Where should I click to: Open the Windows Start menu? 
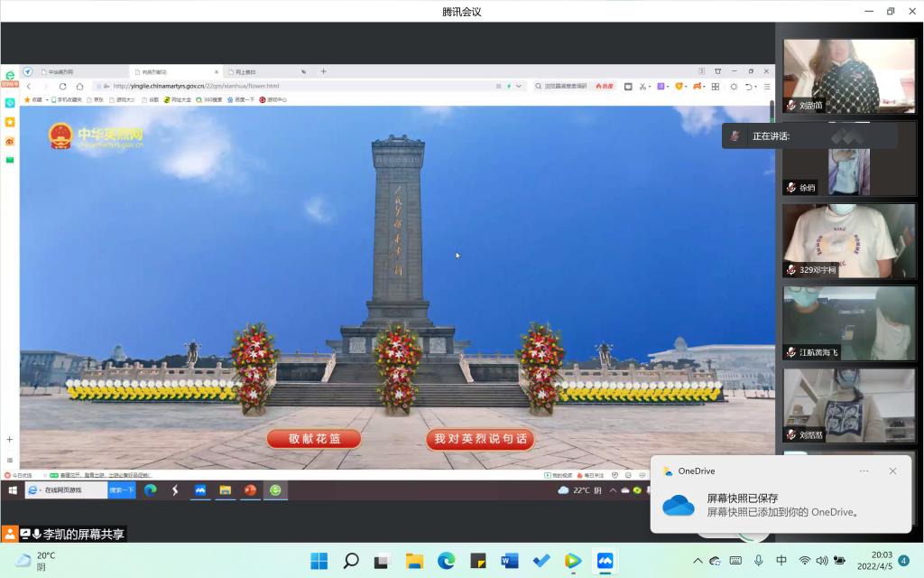pos(319,561)
